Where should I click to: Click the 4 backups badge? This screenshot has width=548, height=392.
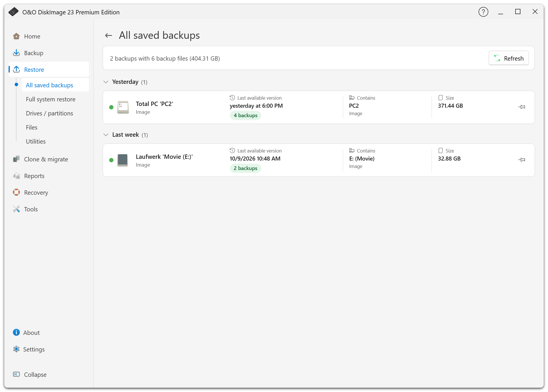pos(246,115)
